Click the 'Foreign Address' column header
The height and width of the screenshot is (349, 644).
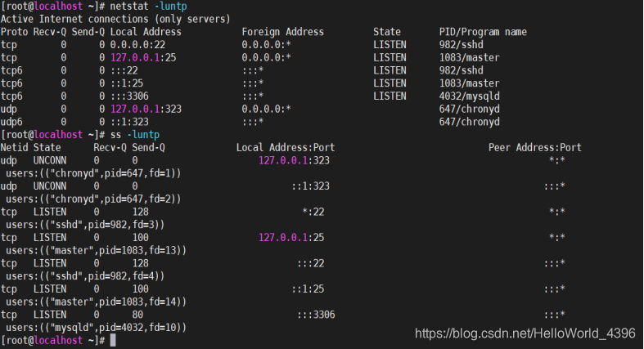pyautogui.click(x=282, y=32)
